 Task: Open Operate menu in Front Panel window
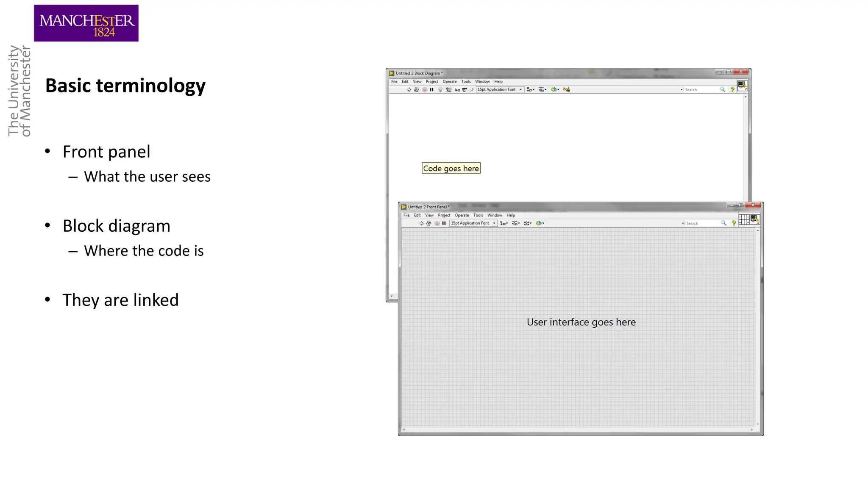click(462, 215)
